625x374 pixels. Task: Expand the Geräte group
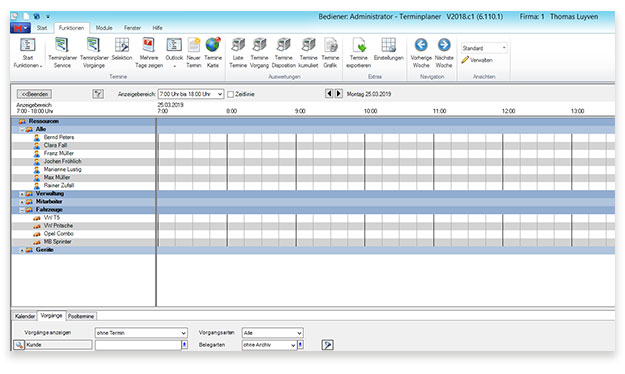(x=22, y=250)
